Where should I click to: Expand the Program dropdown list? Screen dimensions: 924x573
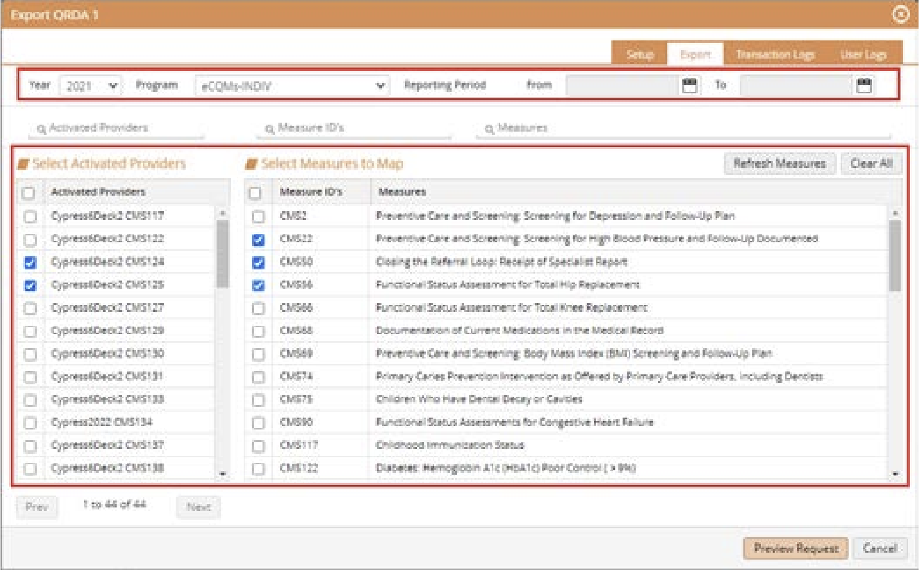(x=292, y=86)
